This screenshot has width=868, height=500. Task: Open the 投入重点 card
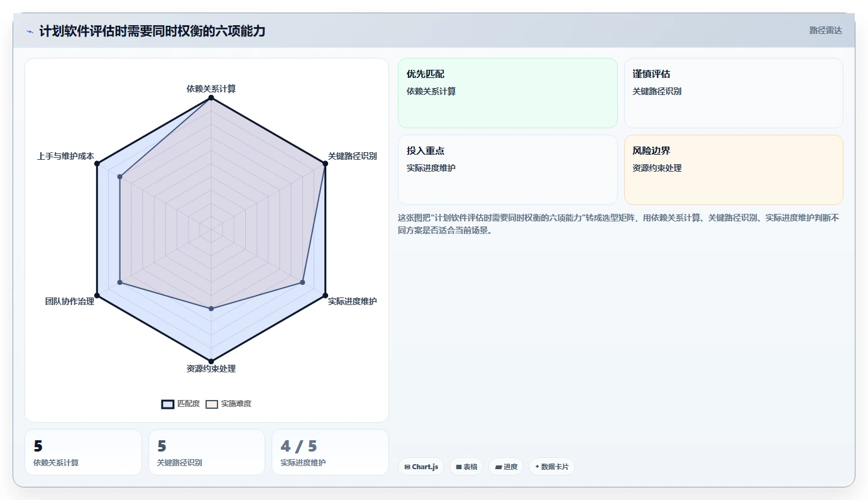click(508, 170)
